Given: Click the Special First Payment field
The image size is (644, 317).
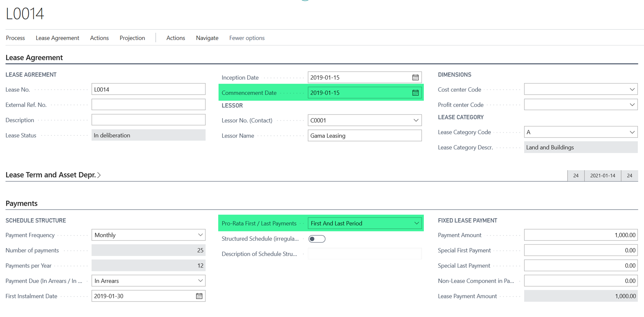Looking at the screenshot, I should pyautogui.click(x=581, y=250).
